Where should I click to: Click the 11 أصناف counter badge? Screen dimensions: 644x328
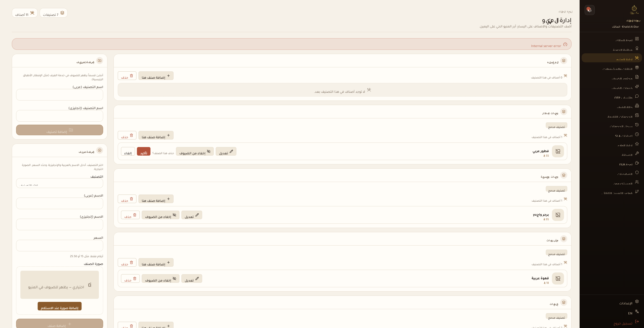point(25,13)
